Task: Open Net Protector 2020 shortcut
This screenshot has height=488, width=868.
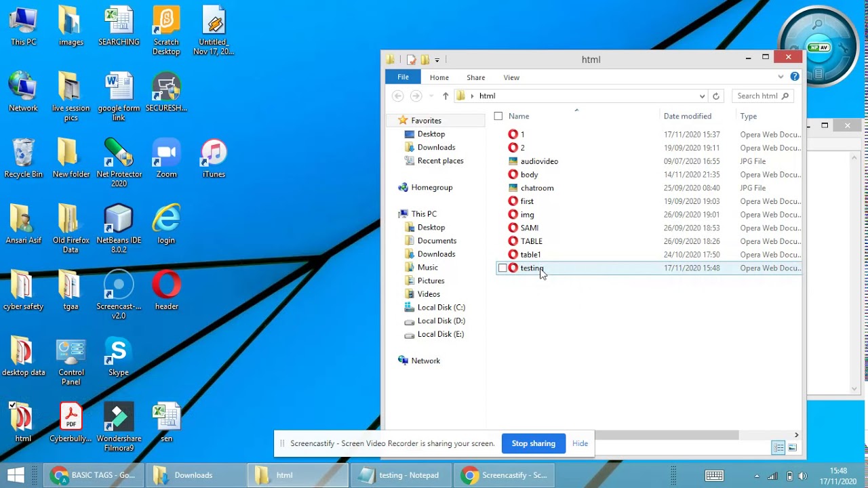Action: (119, 163)
